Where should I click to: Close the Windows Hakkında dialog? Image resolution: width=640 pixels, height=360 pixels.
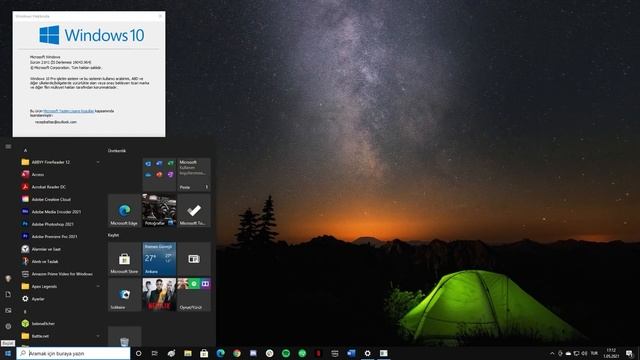[x=160, y=16]
